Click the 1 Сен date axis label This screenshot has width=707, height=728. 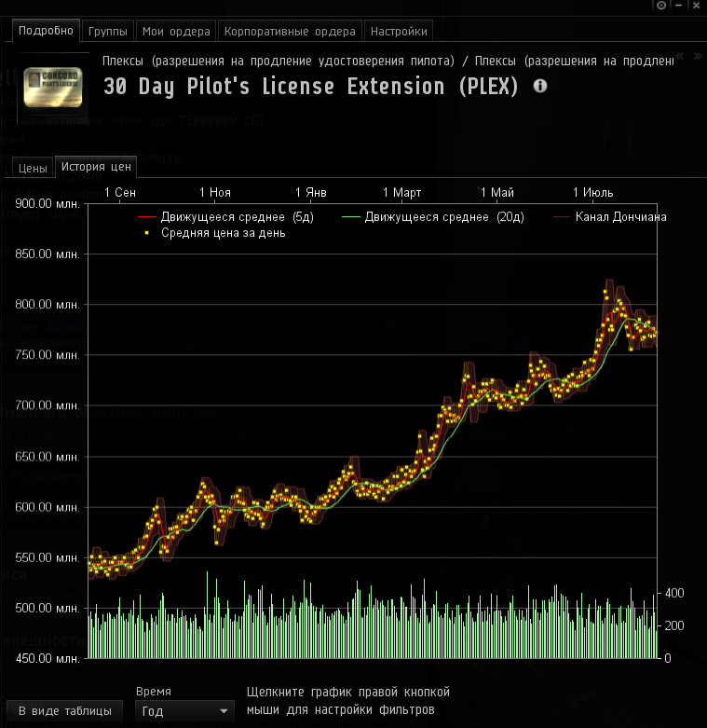point(120,192)
